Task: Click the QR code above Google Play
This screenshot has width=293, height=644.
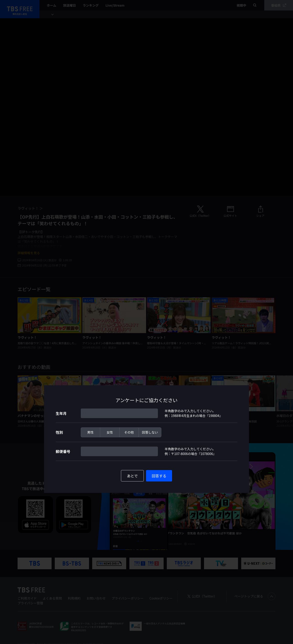Action: click(x=73, y=509)
